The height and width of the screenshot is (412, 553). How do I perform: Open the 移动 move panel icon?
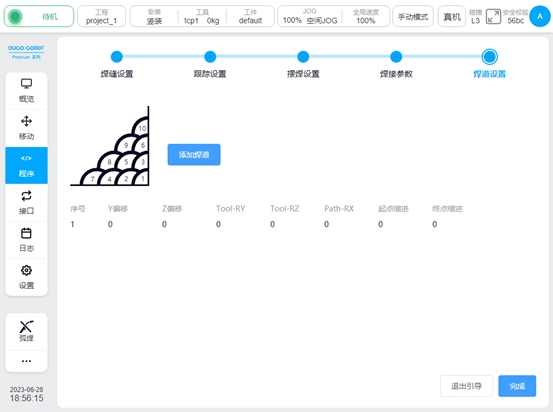26,128
